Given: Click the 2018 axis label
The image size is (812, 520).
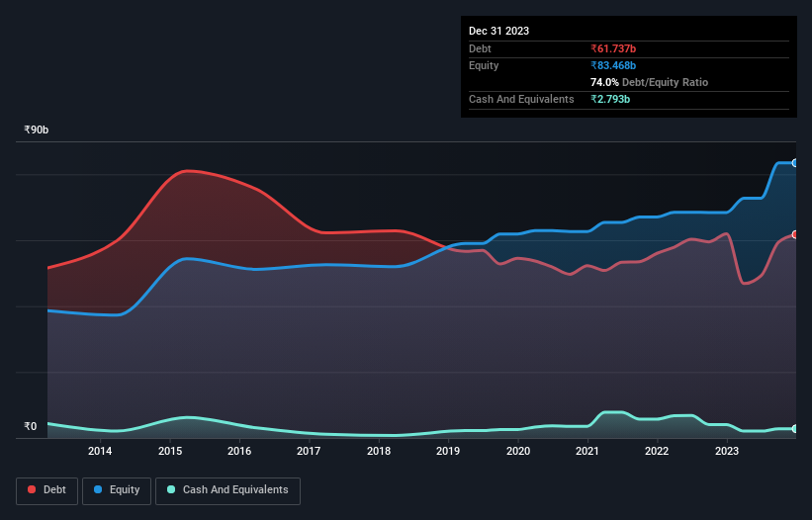Looking at the screenshot, I should (379, 451).
